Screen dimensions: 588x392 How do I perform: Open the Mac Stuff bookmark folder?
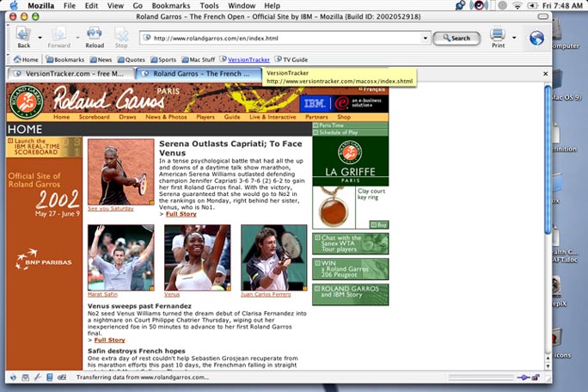coord(199,59)
